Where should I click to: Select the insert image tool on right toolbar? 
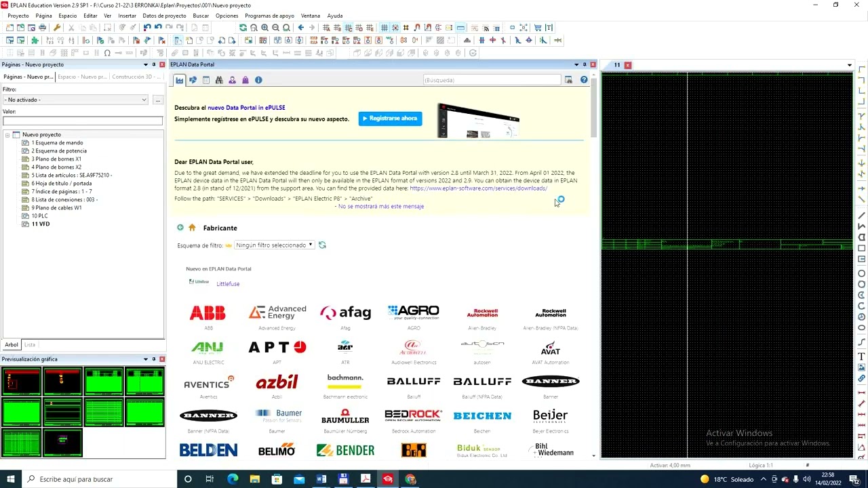862,367
